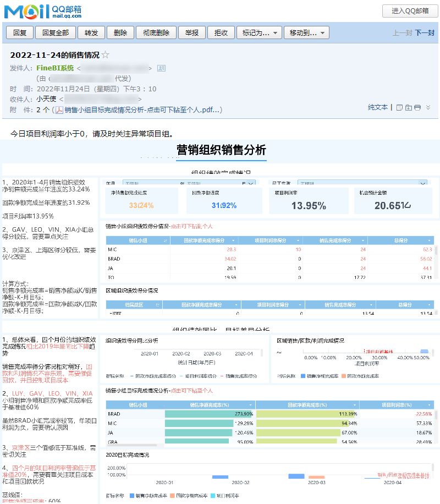Click the note icon beside 纯文本
The width and height of the screenshot is (440, 504).
[399, 108]
